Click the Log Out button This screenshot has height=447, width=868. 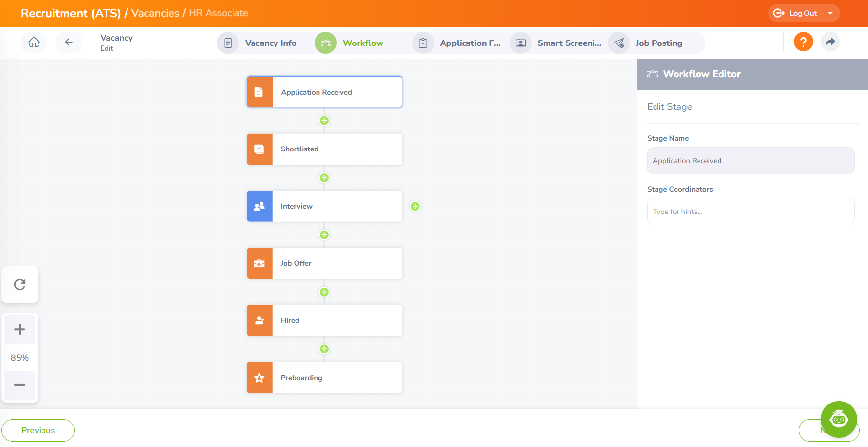796,13
